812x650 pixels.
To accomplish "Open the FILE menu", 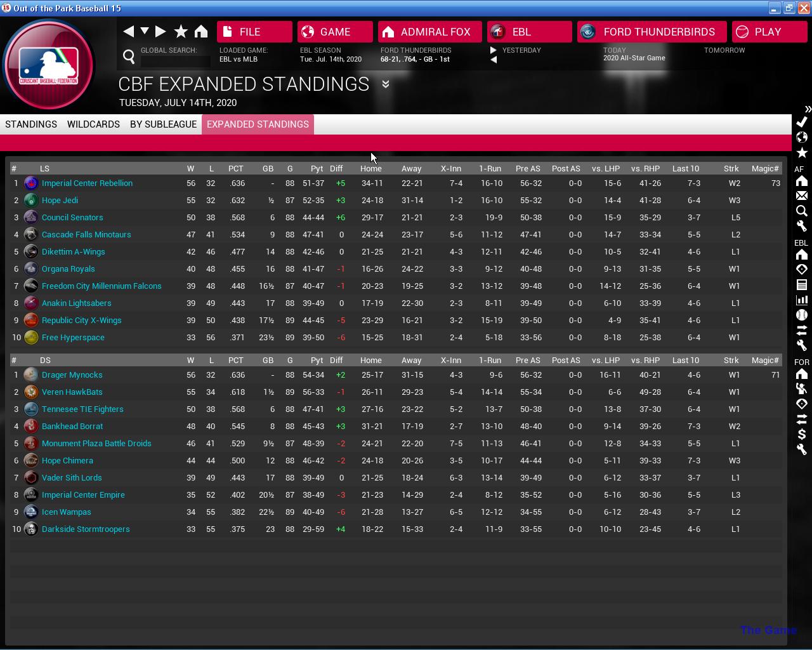I will click(x=254, y=32).
